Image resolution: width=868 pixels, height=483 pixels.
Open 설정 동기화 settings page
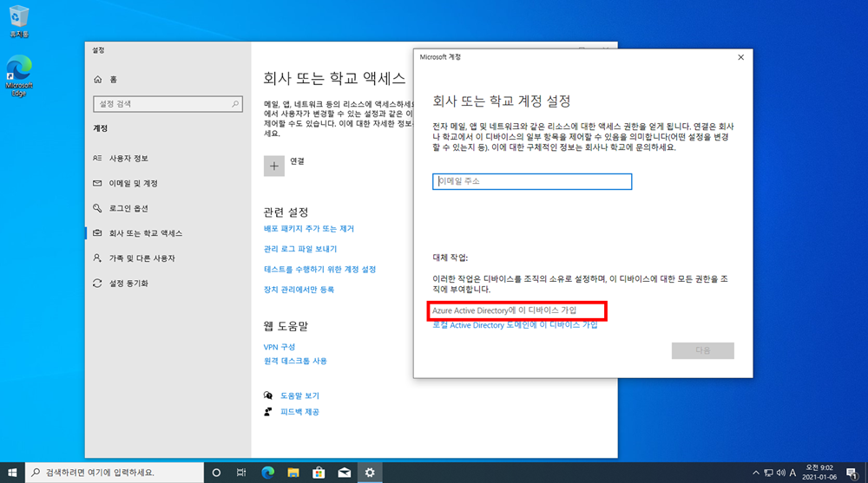coord(121,283)
